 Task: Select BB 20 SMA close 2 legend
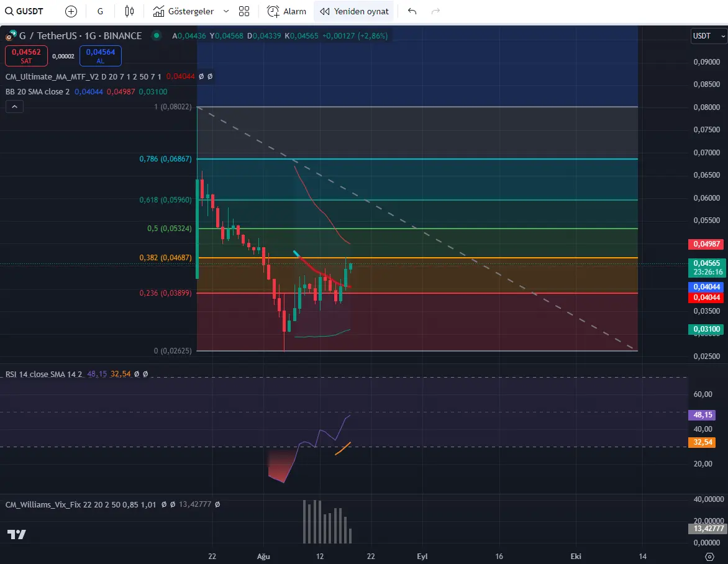38,91
